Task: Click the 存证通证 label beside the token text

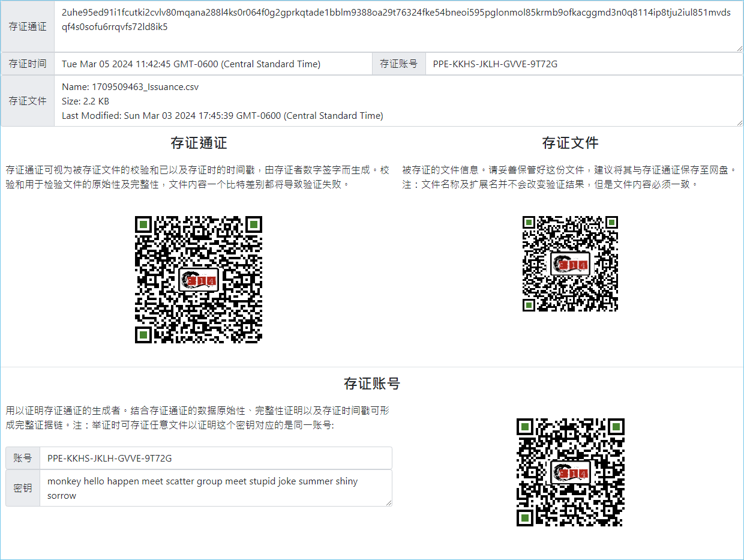Action: 28,27
